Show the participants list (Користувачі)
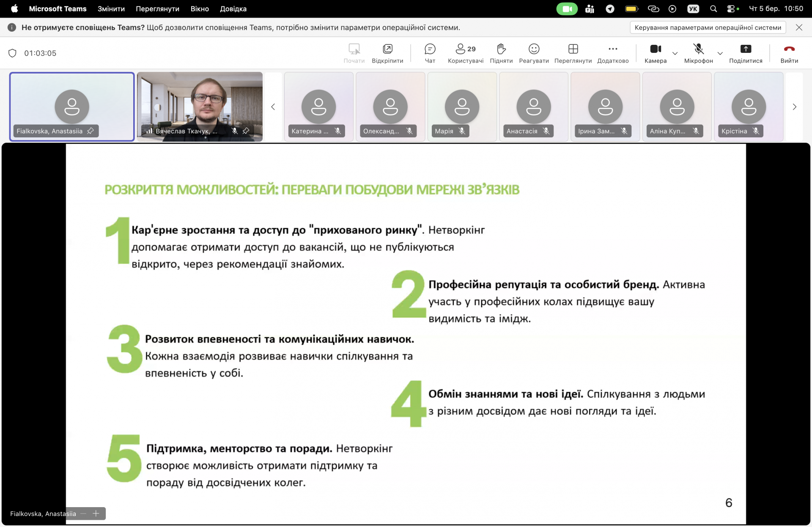Image resolution: width=812 pixels, height=527 pixels. 465,53
